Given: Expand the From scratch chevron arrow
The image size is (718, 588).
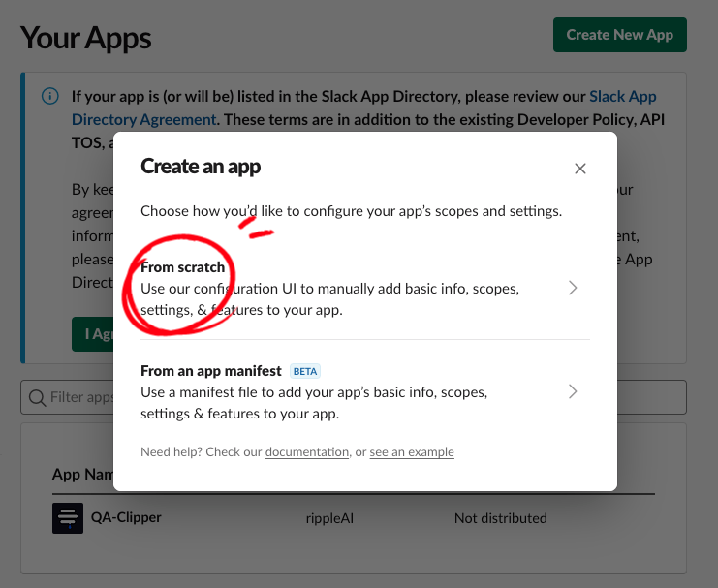Looking at the screenshot, I should point(573,288).
